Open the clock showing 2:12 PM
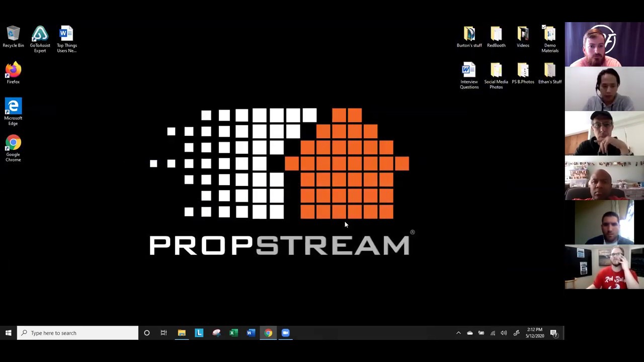Viewport: 644px width, 362px height. [x=535, y=333]
